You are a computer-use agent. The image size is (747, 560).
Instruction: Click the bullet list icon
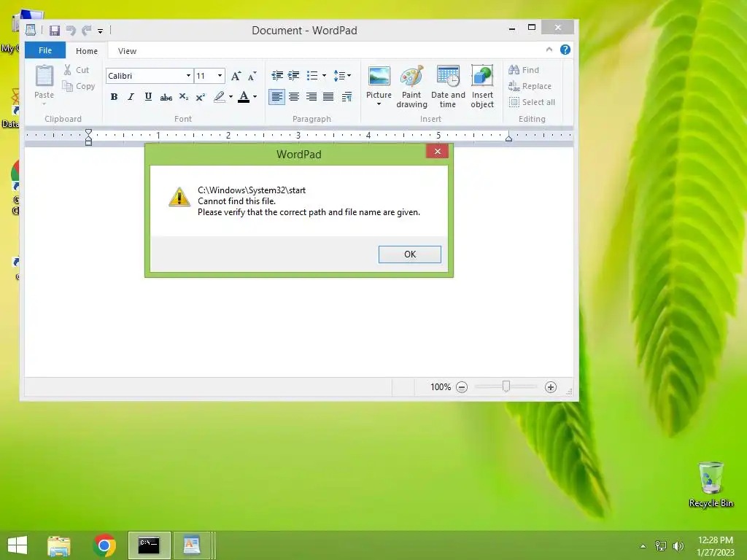tap(312, 76)
